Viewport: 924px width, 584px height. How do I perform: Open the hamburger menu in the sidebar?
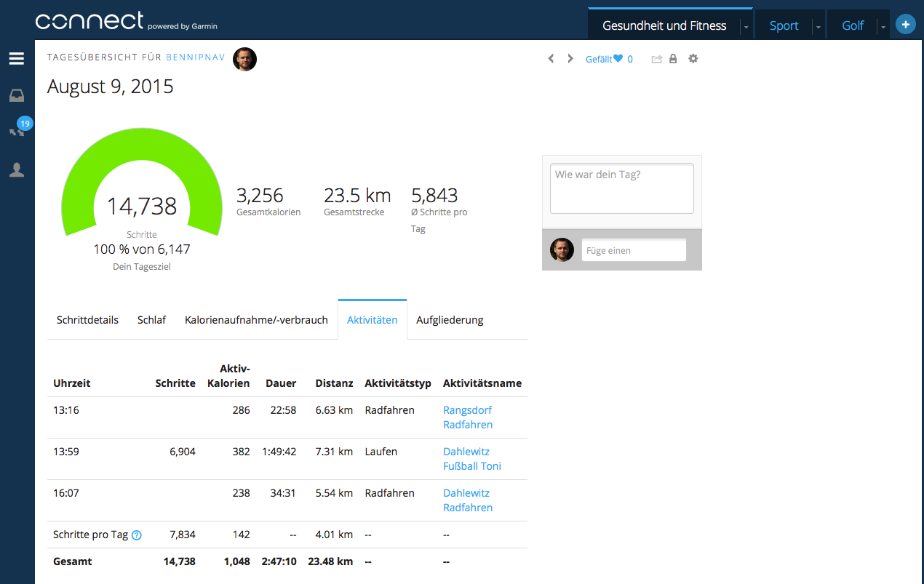tap(17, 59)
